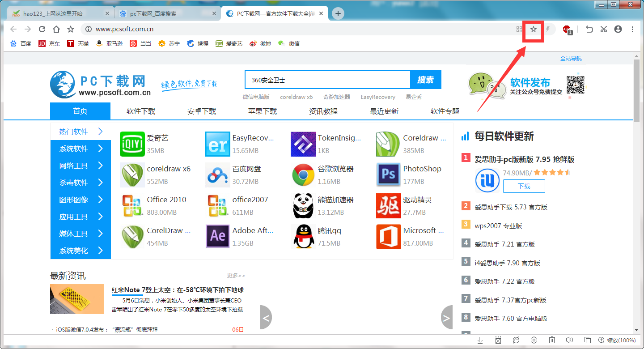Toggle the ad-blocker icon in bottom bar
This screenshot has height=349, width=644.
(498, 340)
